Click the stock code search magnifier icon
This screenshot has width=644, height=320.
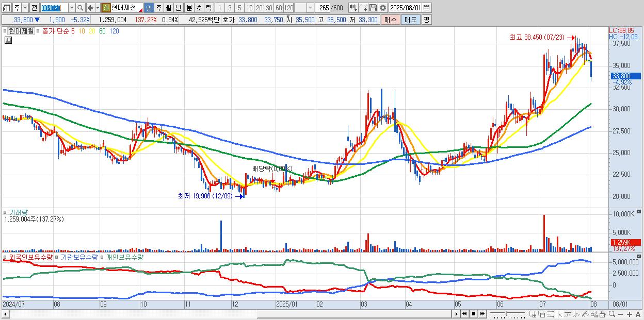click(x=80, y=8)
